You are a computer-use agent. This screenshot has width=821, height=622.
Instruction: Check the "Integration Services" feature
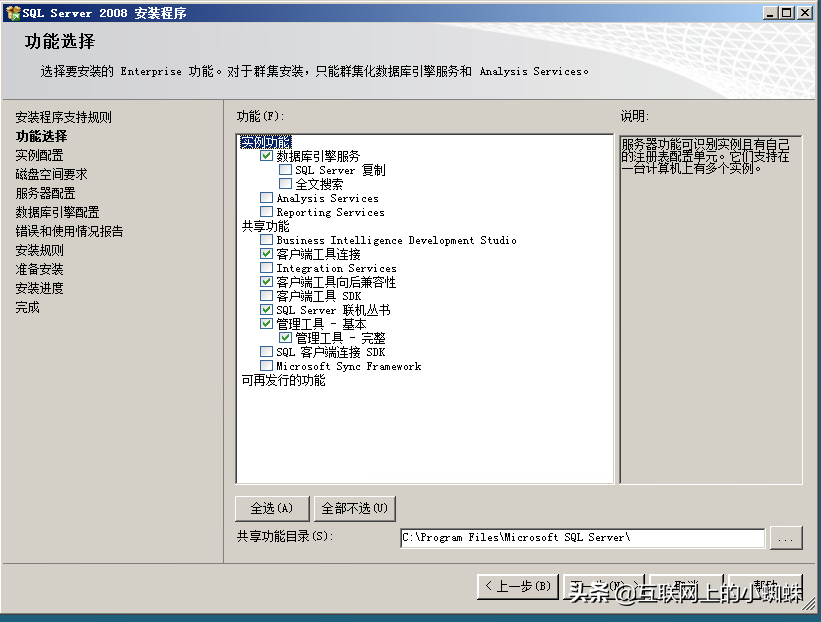[x=266, y=268]
